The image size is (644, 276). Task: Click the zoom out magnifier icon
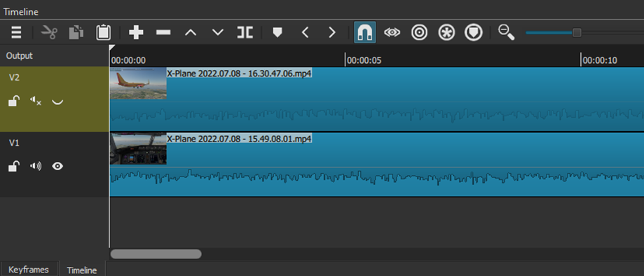(x=506, y=32)
